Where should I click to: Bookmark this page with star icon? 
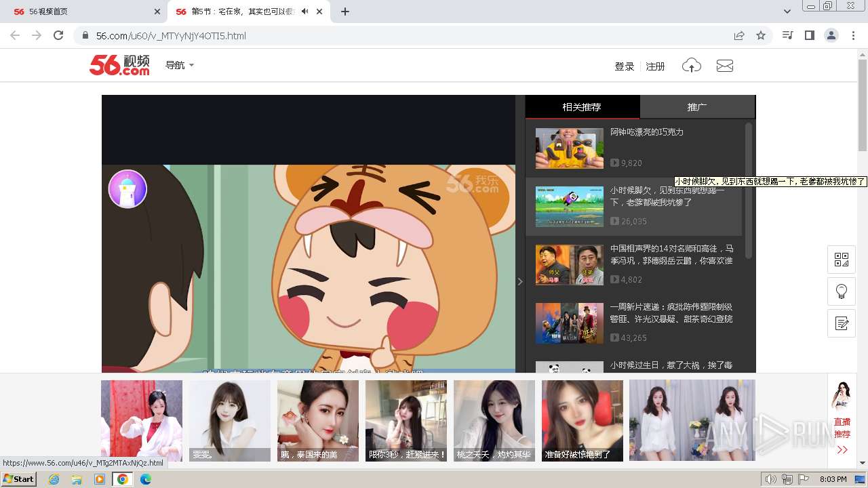[x=761, y=35]
